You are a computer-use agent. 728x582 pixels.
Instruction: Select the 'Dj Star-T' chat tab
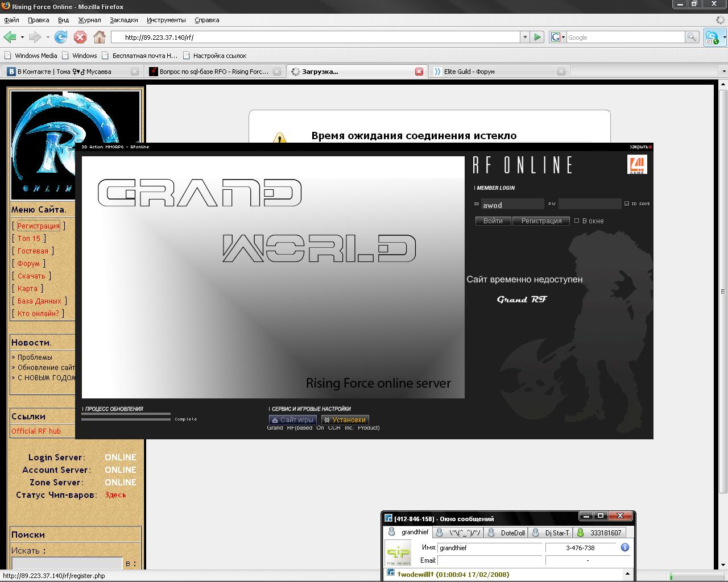[x=551, y=533]
